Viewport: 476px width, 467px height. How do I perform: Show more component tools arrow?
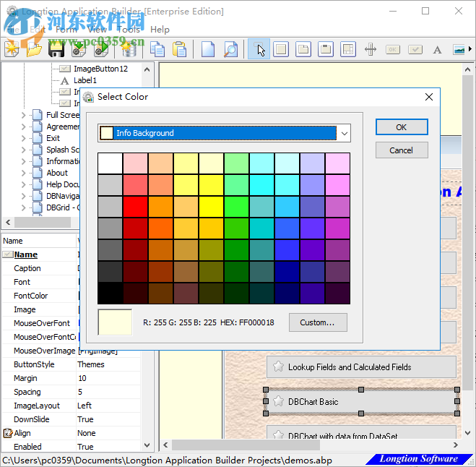[470, 49]
